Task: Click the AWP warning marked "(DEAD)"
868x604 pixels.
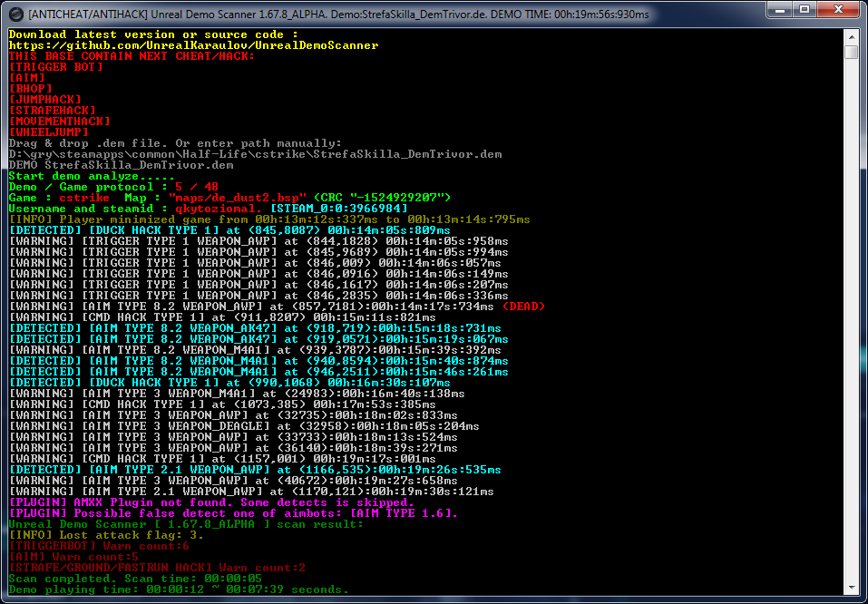Action: 277,307
